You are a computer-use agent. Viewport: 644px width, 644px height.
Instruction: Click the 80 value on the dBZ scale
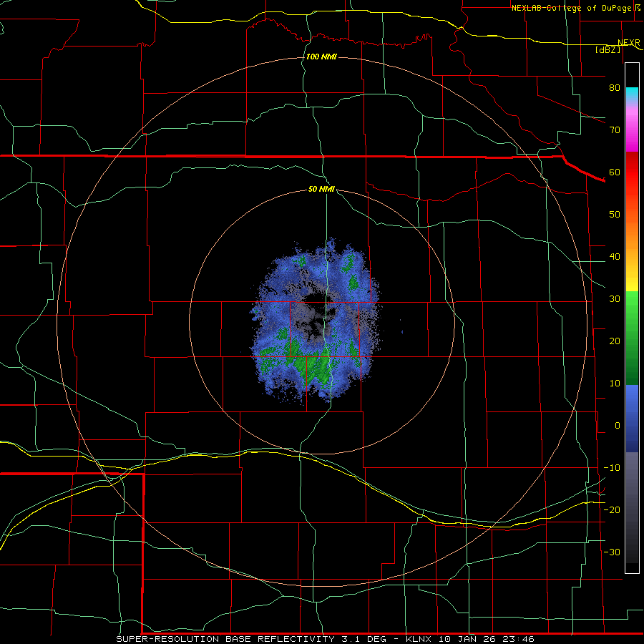click(x=615, y=88)
